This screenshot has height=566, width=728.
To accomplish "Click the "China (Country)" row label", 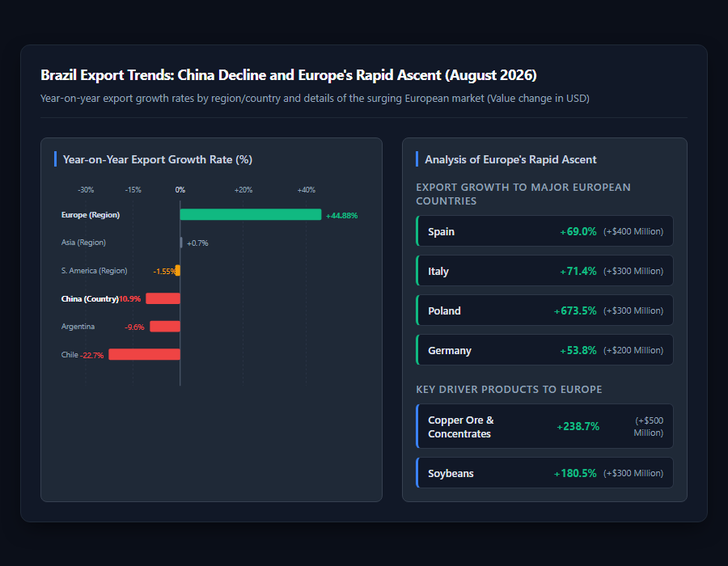I will [90, 299].
